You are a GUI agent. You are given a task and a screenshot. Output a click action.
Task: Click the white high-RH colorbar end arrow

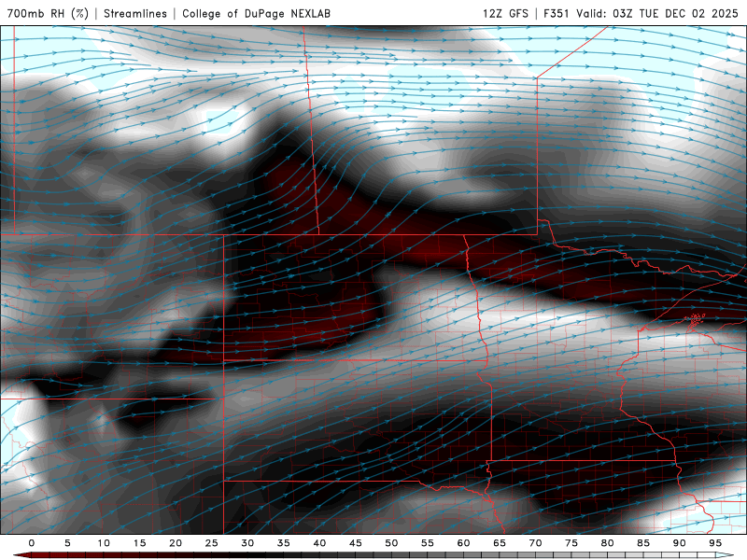click(x=725, y=555)
